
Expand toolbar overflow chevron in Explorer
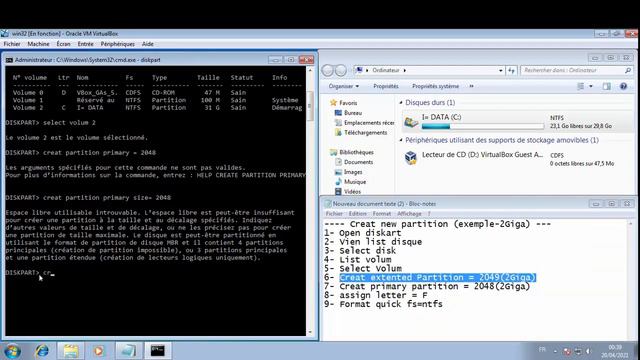click(x=471, y=86)
